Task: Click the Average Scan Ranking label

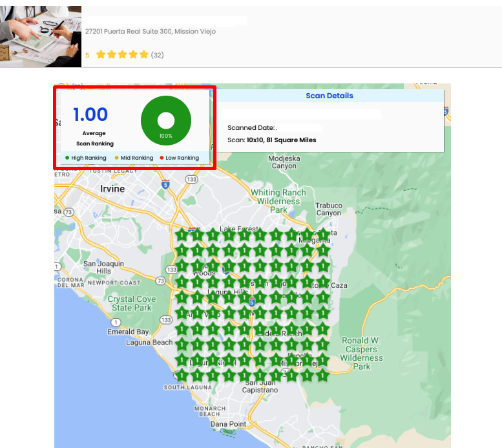Action: coord(94,138)
